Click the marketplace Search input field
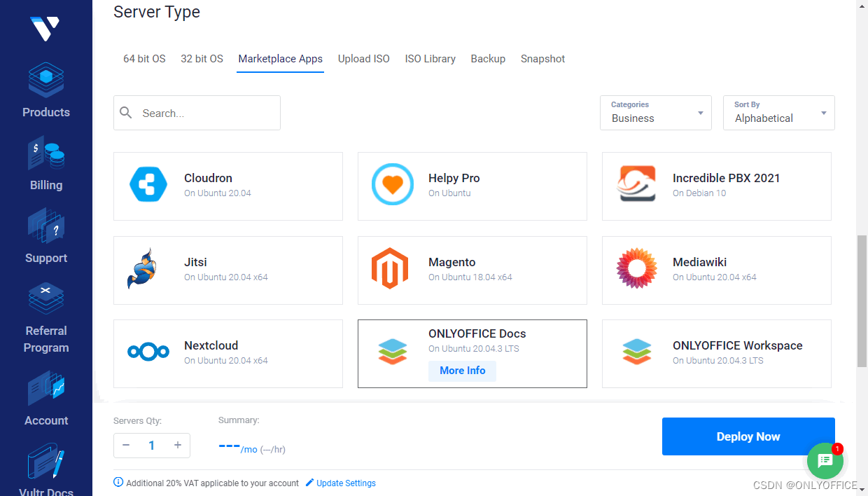This screenshot has height=496, width=868. coord(197,113)
